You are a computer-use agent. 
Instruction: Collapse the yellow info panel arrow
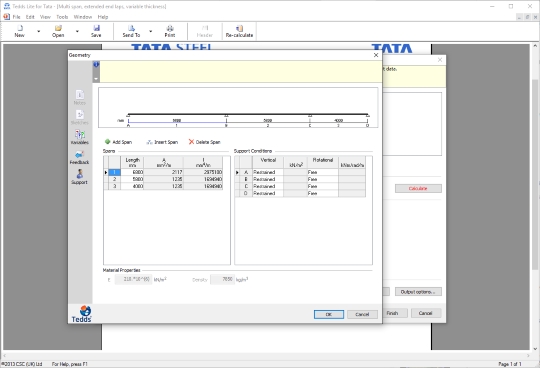(x=96, y=79)
